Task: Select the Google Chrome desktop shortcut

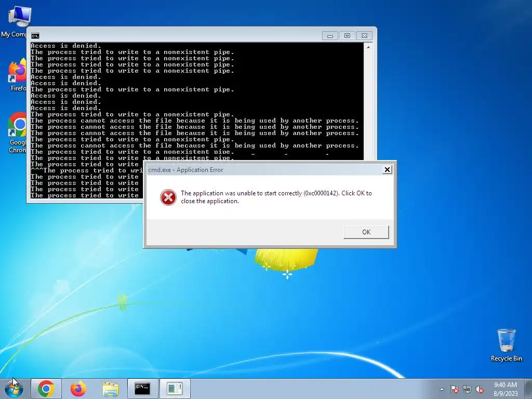Action: pyautogui.click(x=17, y=133)
